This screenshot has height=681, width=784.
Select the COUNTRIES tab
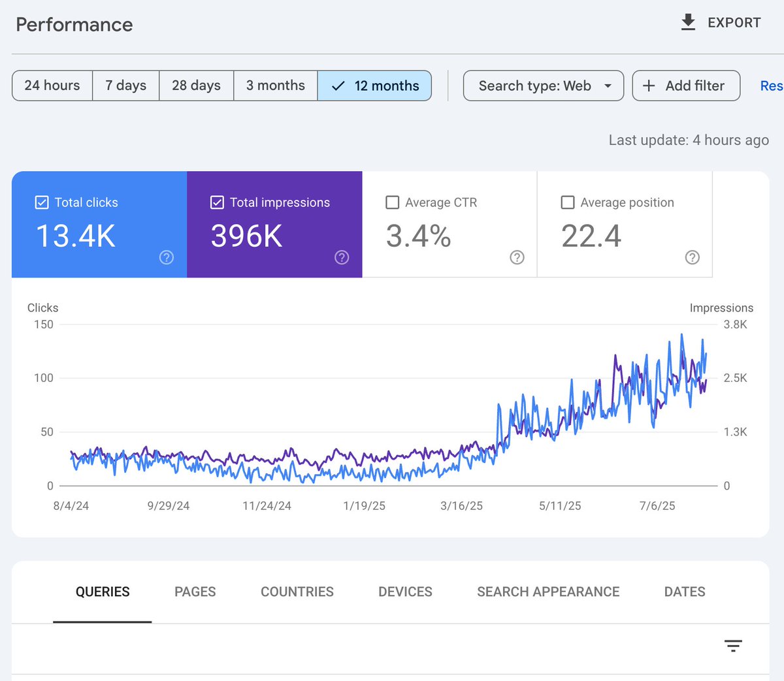click(x=297, y=592)
